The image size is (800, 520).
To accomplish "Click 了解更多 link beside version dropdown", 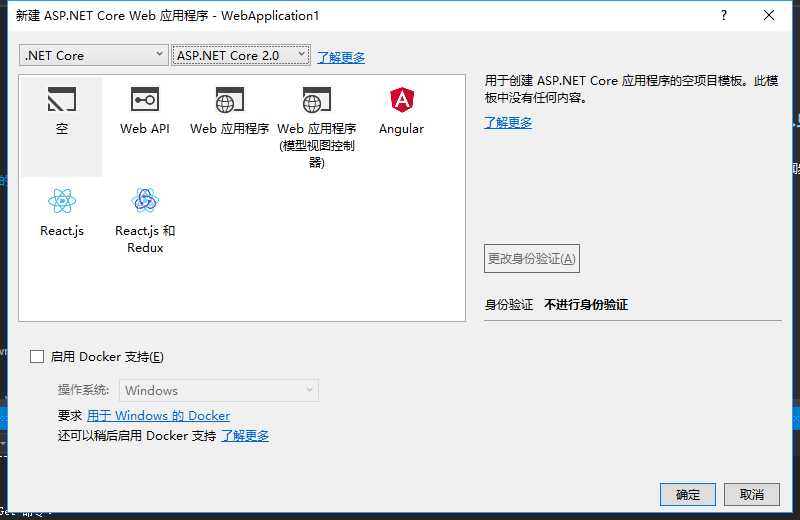I will coord(341,57).
